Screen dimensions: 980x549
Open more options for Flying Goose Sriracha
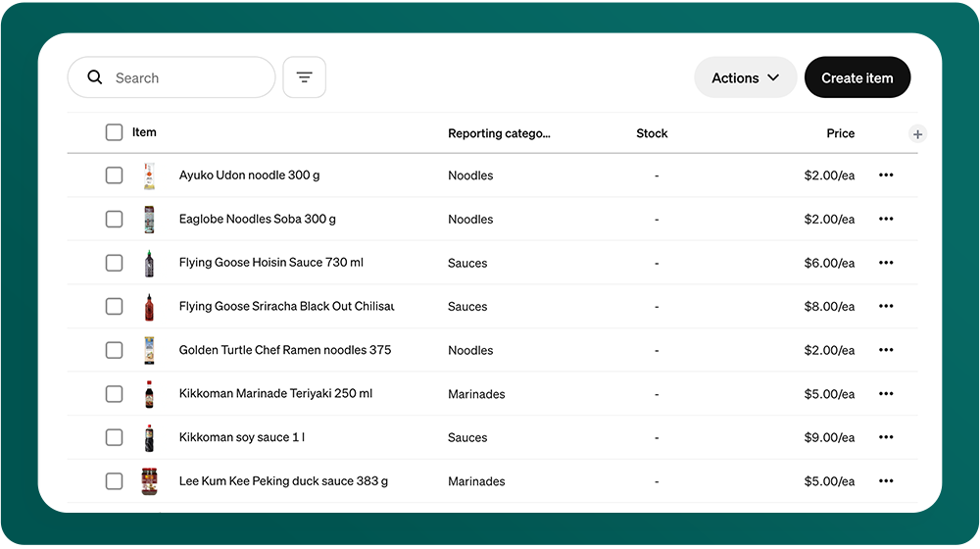[886, 307]
